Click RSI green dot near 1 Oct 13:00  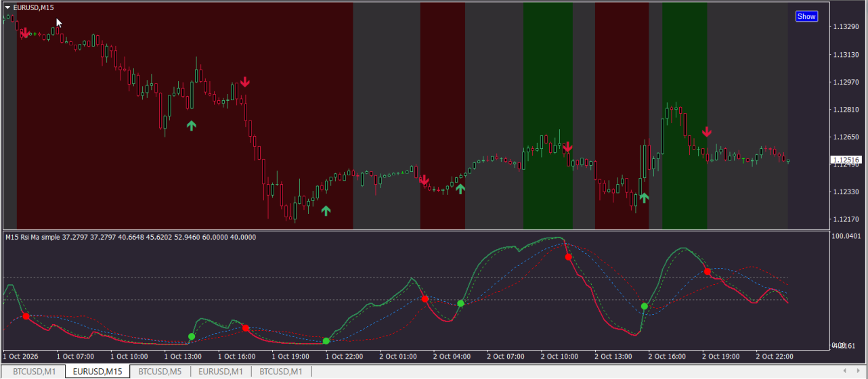[x=192, y=336]
